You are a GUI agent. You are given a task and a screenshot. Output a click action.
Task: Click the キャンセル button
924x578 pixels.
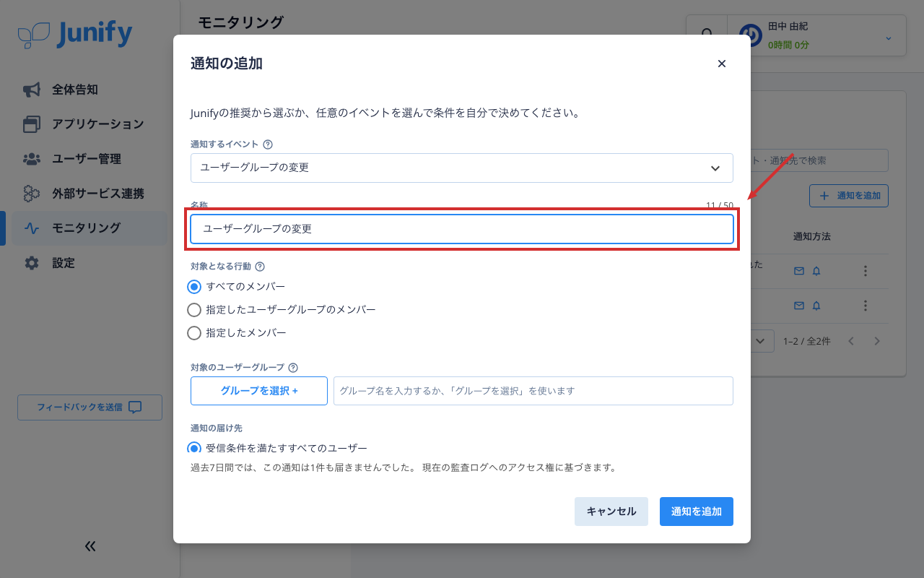coord(611,512)
